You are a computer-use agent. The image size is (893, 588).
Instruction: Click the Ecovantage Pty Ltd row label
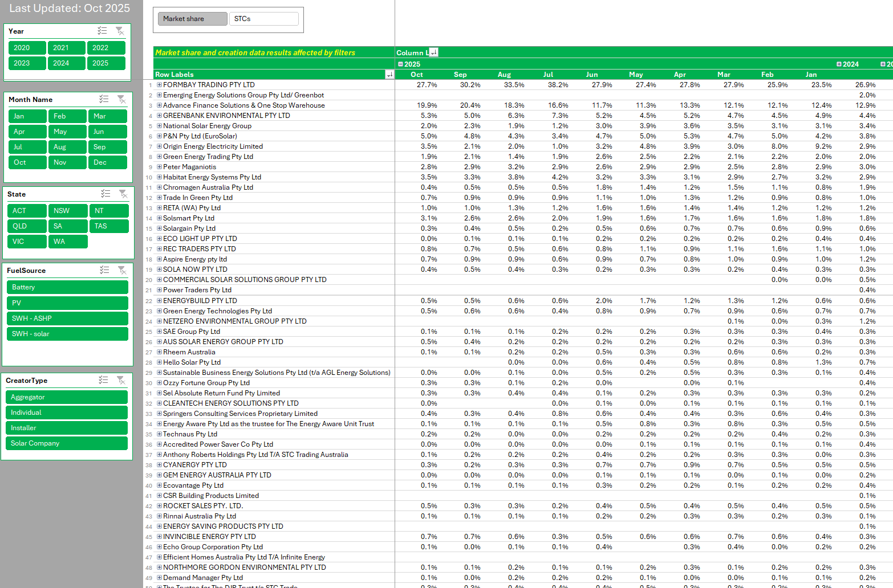(193, 485)
